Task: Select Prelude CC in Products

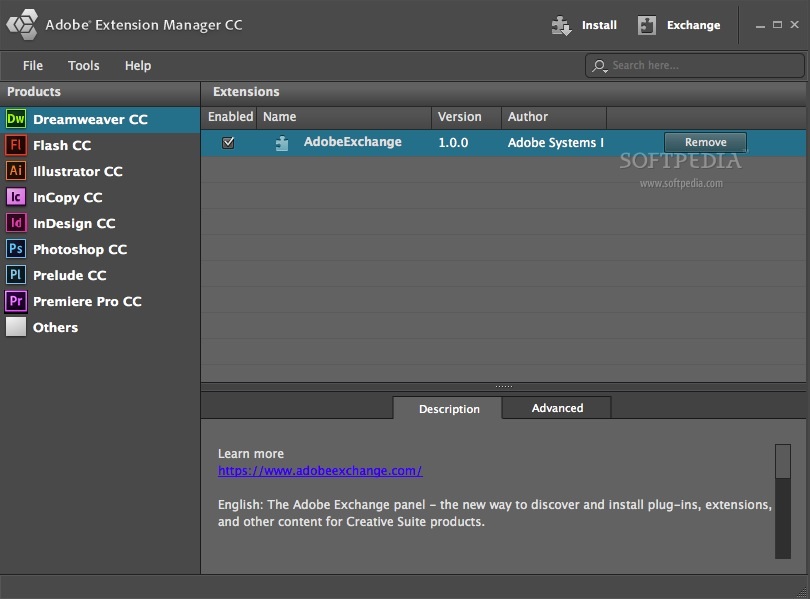Action: pyautogui.click(x=100, y=275)
